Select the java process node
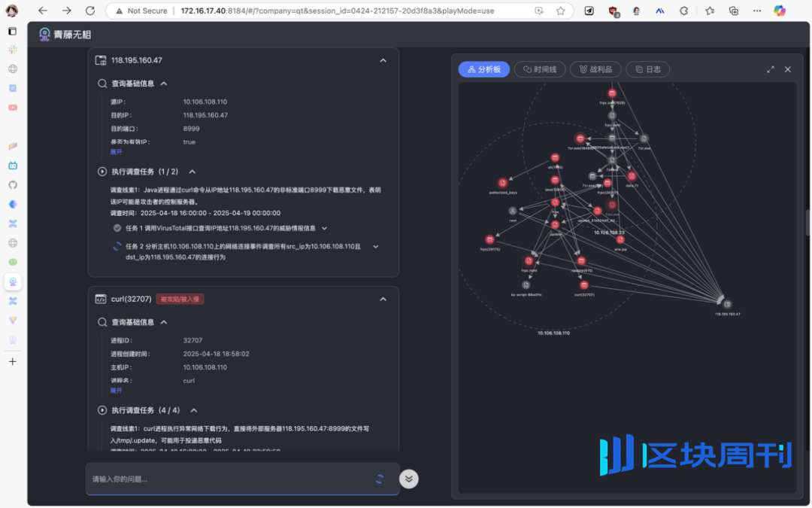The width and height of the screenshot is (812, 508). (555, 180)
